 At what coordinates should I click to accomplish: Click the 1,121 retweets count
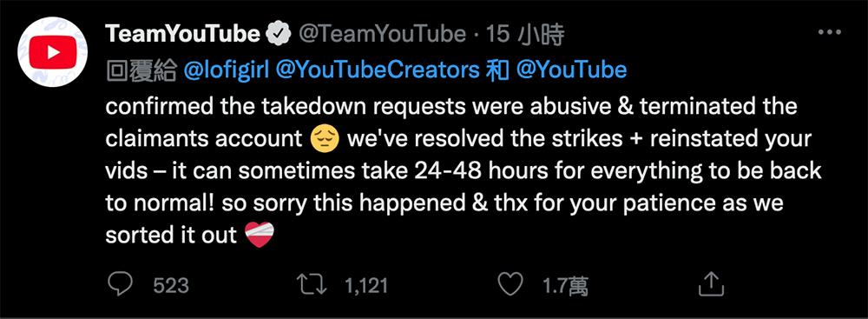tap(366, 286)
